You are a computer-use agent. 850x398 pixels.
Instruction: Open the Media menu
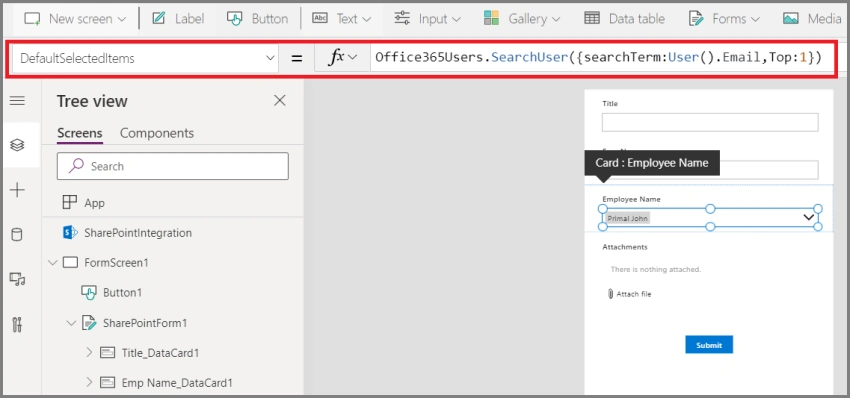(812, 19)
